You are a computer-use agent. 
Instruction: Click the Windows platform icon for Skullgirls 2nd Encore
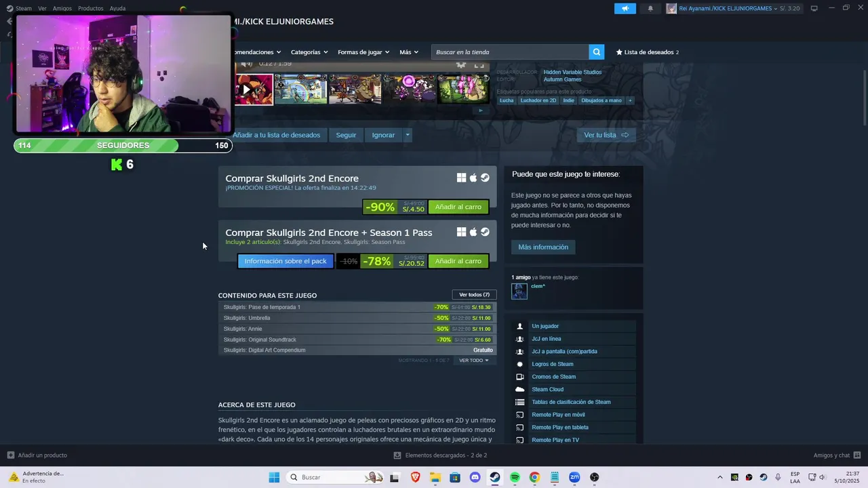[x=461, y=178]
